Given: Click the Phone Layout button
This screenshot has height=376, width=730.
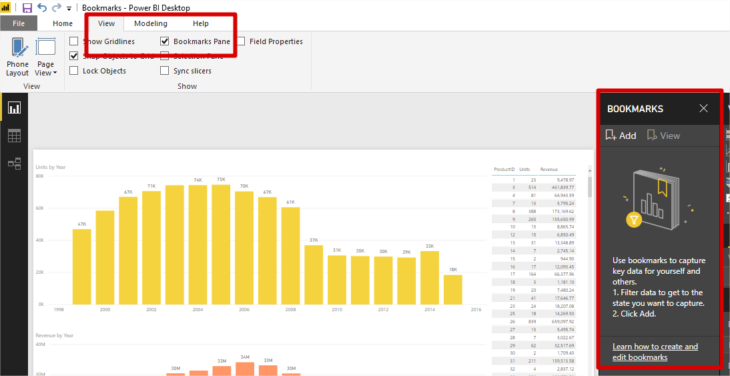Looking at the screenshot, I should [18, 57].
